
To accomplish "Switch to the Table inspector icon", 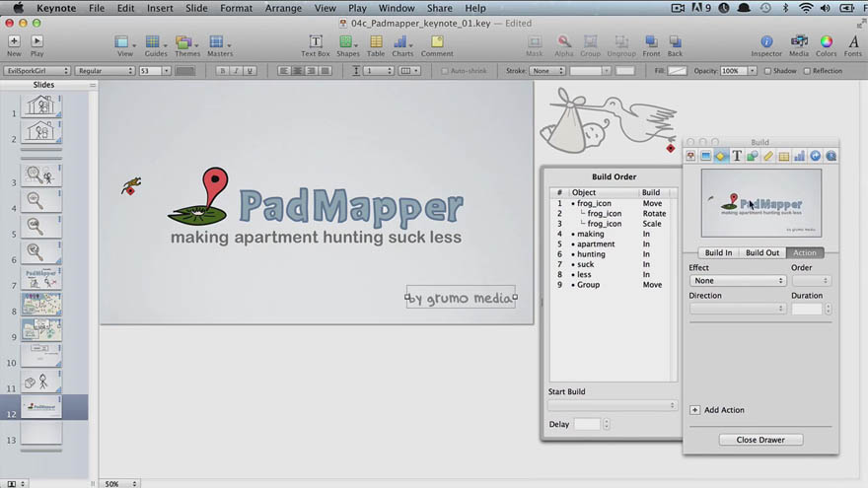I will click(x=784, y=157).
